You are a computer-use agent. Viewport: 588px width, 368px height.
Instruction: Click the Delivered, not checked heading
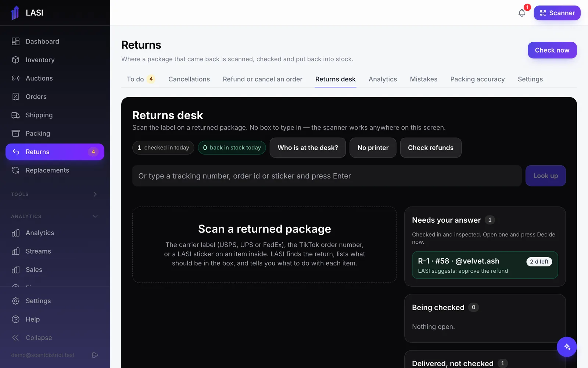point(453,364)
